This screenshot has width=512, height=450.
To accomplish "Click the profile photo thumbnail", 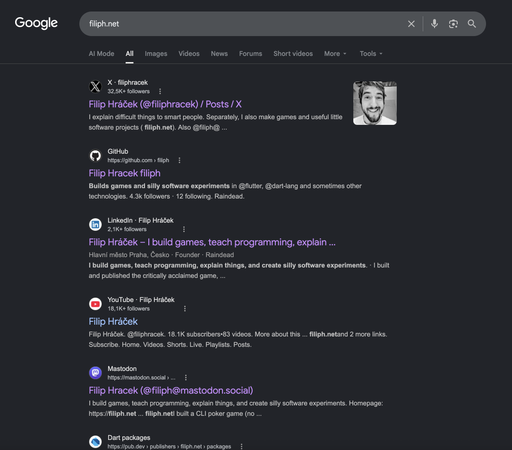I will (375, 103).
